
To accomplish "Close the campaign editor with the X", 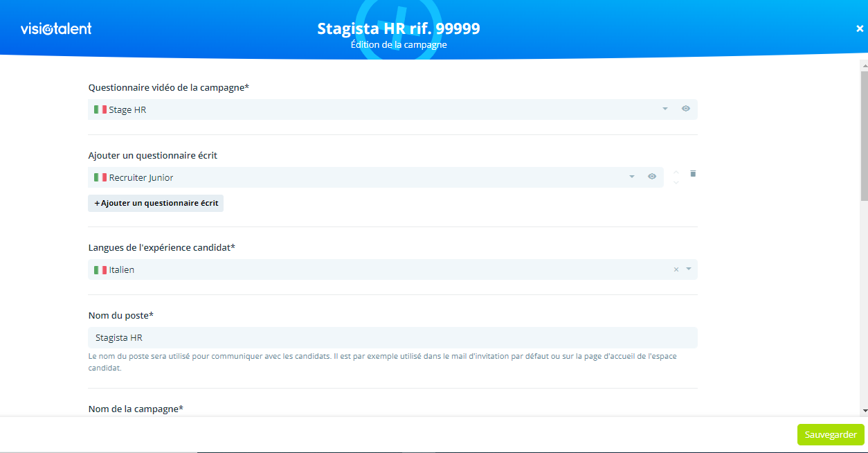I will point(860,28).
